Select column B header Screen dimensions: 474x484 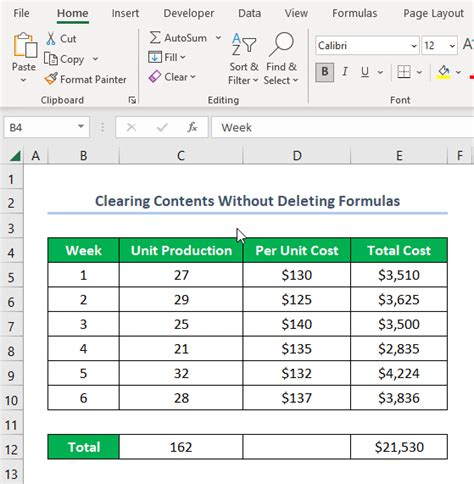click(x=83, y=156)
